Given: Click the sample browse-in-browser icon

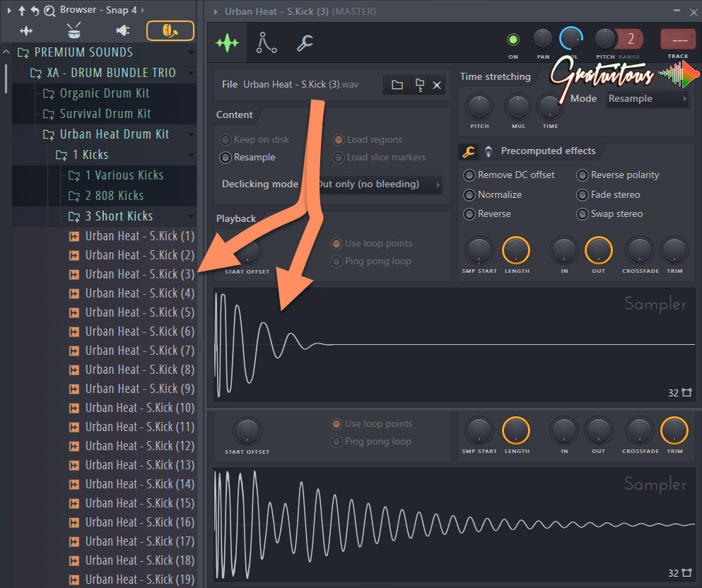Looking at the screenshot, I should click(419, 85).
